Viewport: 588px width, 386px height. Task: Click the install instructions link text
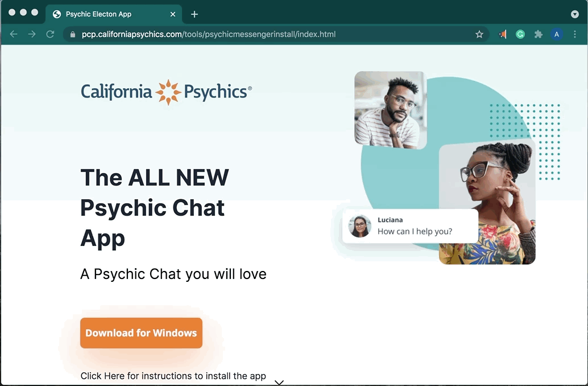[x=173, y=376]
